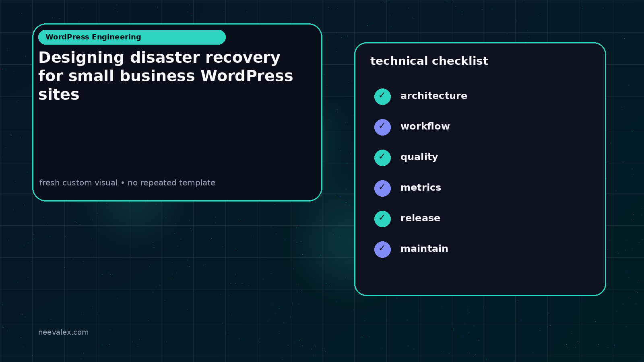Image resolution: width=644 pixels, height=362 pixels.
Task: Click the metrics checkmark icon
Action: click(x=382, y=188)
